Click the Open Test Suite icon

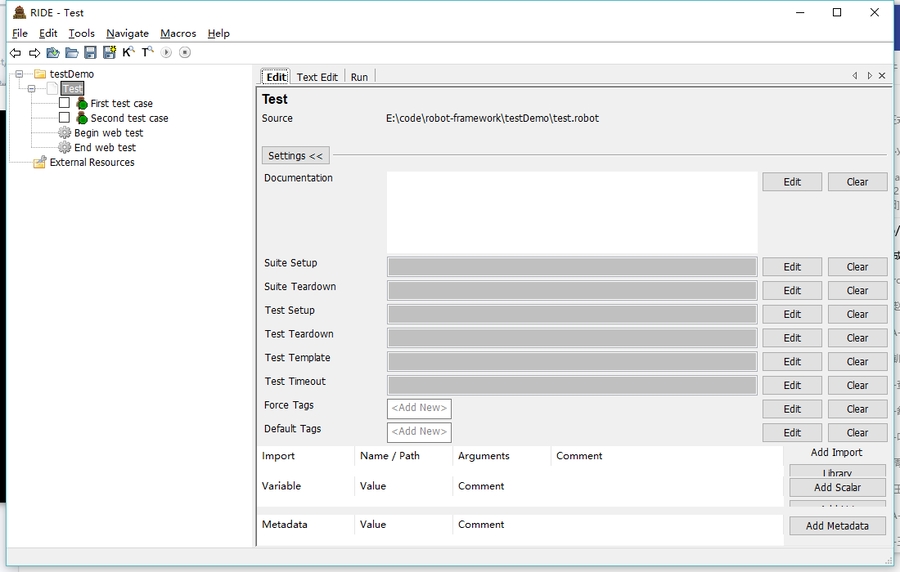point(53,53)
